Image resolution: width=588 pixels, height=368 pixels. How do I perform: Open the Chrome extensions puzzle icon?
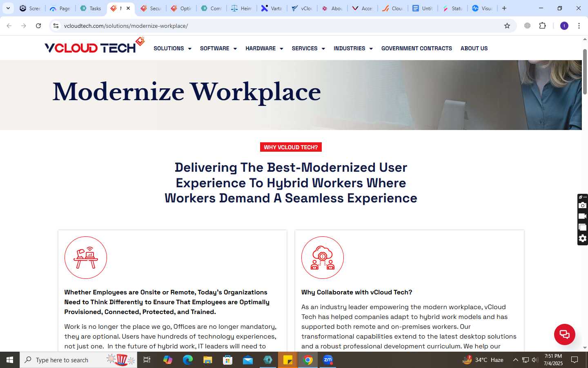(542, 26)
